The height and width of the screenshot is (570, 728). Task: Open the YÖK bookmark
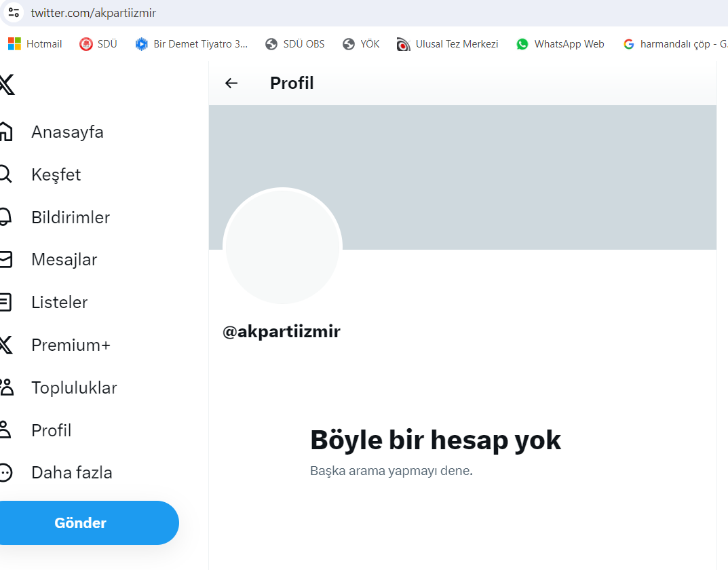click(361, 44)
